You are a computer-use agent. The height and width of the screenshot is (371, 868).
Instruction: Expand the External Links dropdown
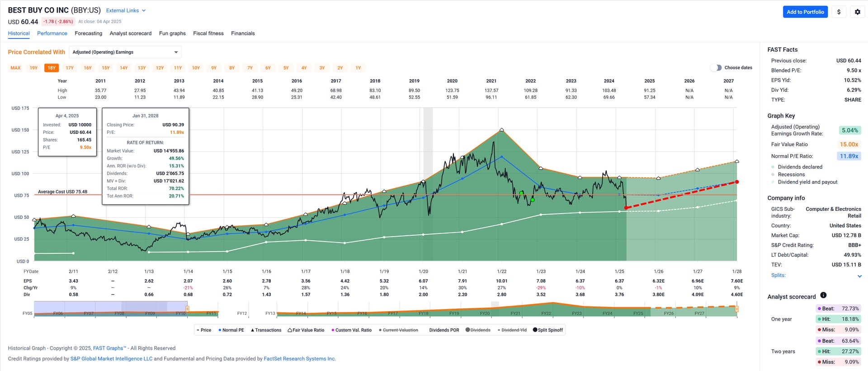tap(126, 10)
